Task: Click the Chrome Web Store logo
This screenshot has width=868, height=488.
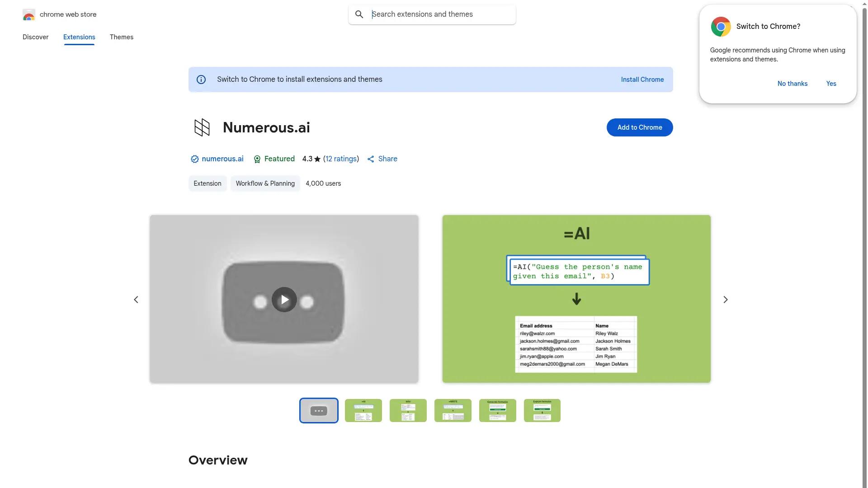Action: pos(29,14)
